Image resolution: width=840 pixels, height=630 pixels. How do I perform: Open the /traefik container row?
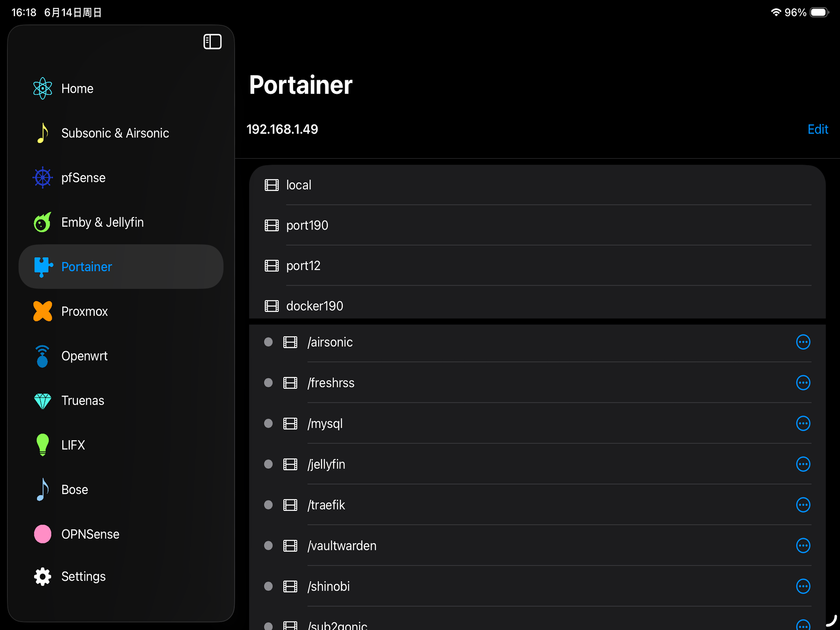pyautogui.click(x=537, y=505)
